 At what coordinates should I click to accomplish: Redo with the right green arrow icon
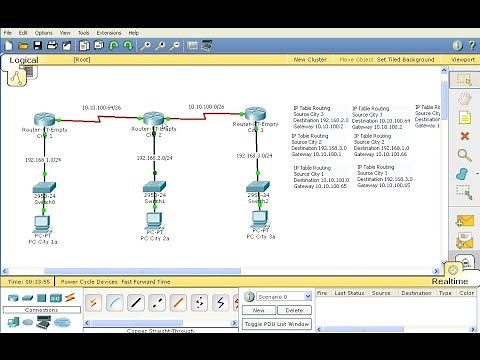[x=128, y=45]
